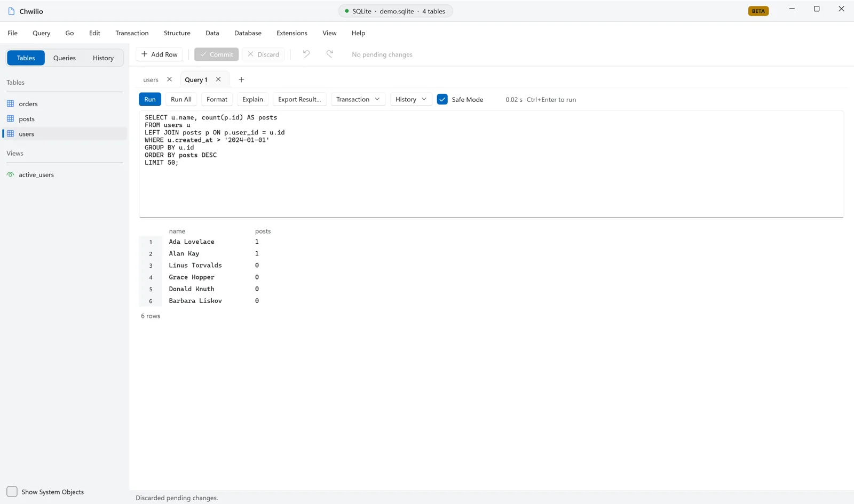Open the View menu
Viewport: 854px width, 504px height.
(329, 33)
